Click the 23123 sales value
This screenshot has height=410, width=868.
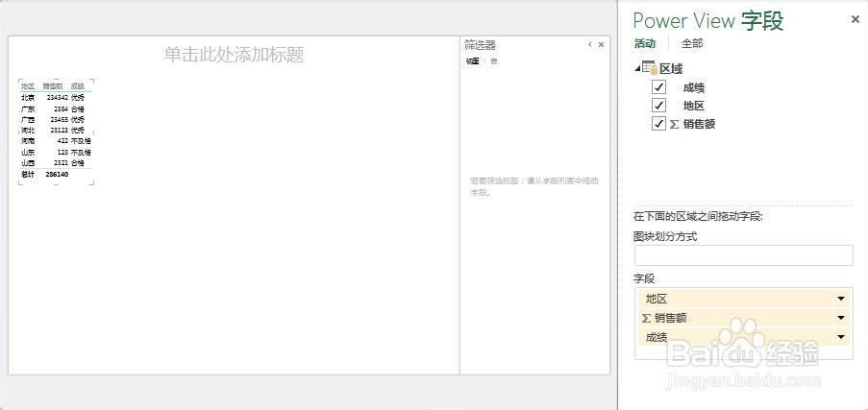[x=60, y=130]
